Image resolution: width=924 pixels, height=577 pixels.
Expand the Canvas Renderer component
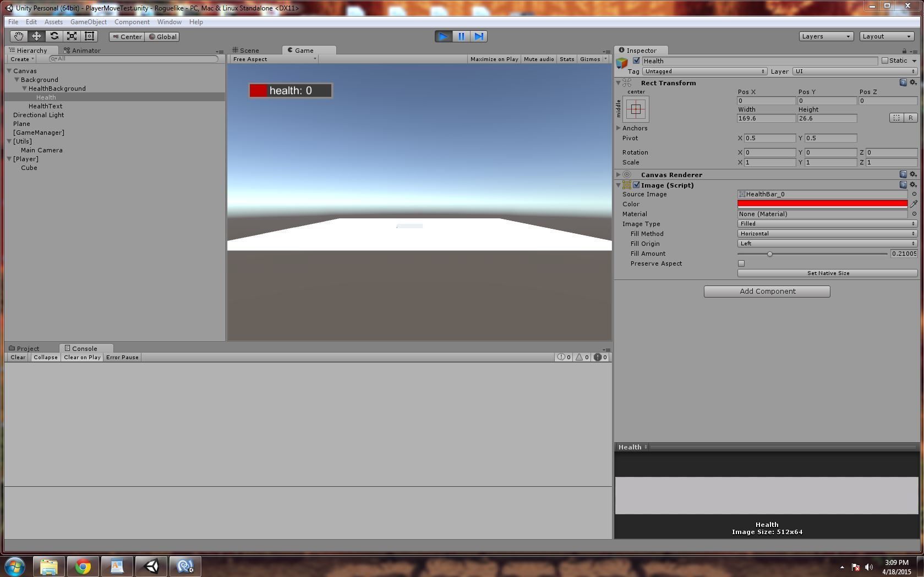click(x=619, y=174)
